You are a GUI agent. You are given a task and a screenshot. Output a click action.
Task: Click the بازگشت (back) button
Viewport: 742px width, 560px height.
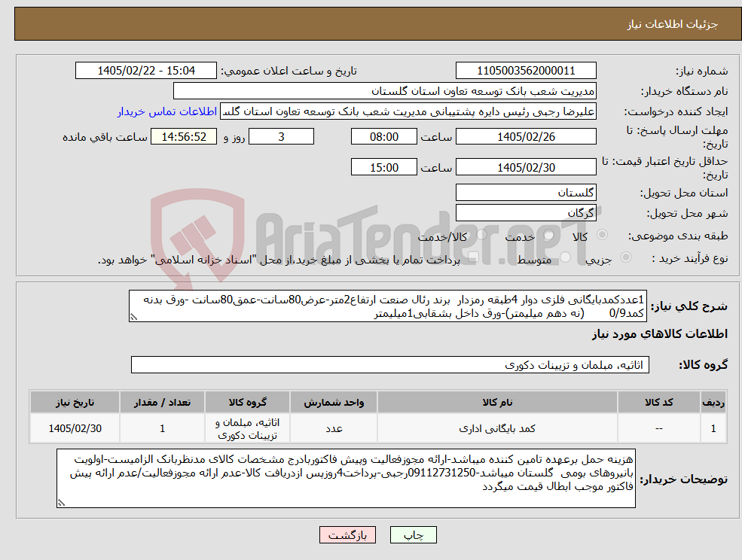[347, 535]
